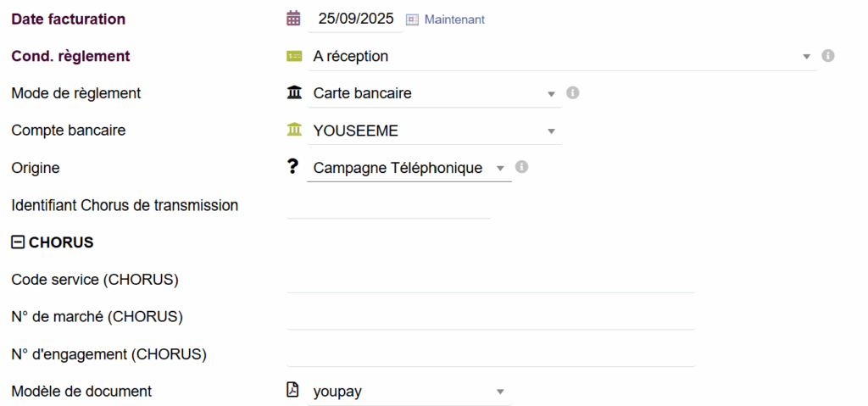Screen dimensions: 868x406
Task: Collapse the CHORUS section
Action: 17,242
